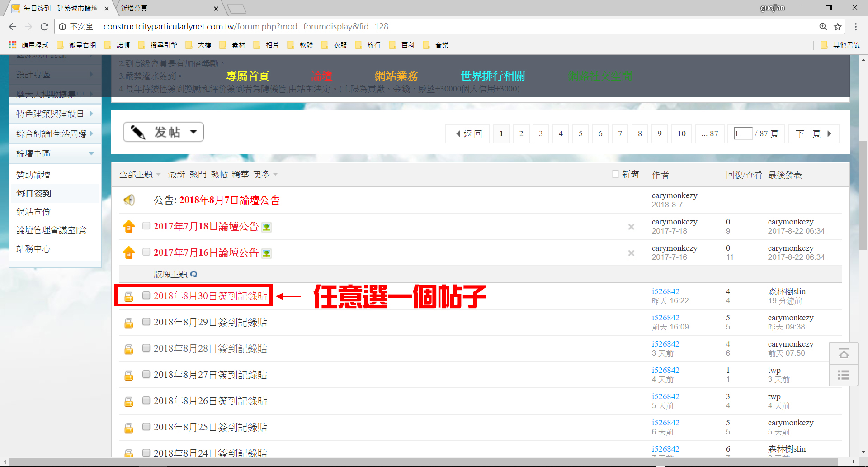The width and height of the screenshot is (868, 467).
Task: Open the Chrome apps grid icon
Action: (x=13, y=45)
